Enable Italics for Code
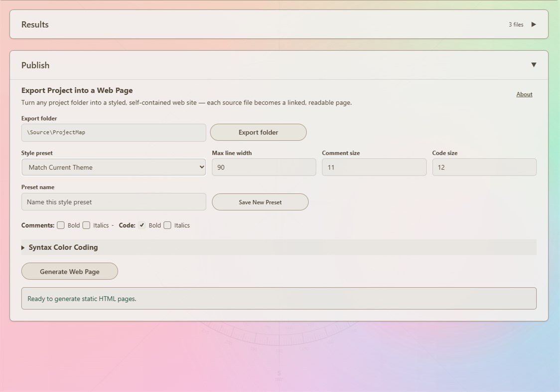560x392 pixels. pyautogui.click(x=167, y=225)
